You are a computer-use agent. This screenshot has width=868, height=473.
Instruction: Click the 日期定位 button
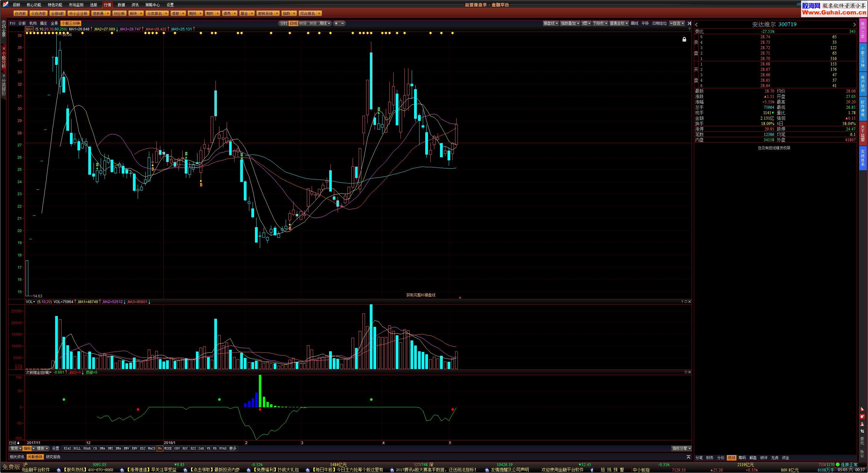[659, 23]
